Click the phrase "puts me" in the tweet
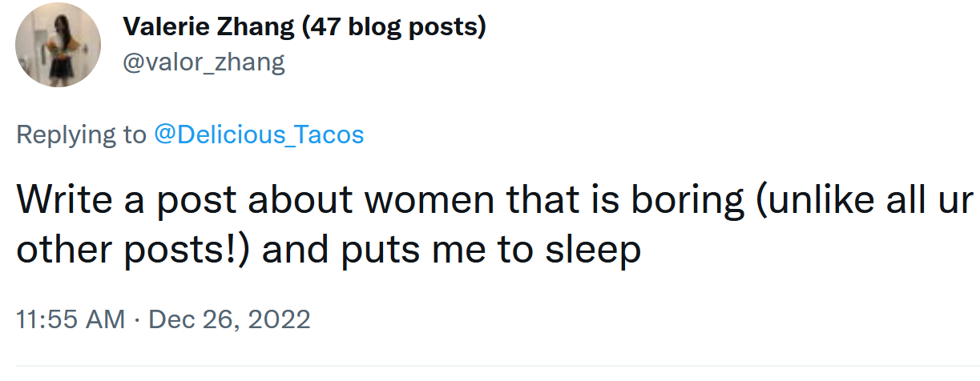The height and width of the screenshot is (381, 980). pos(421,250)
